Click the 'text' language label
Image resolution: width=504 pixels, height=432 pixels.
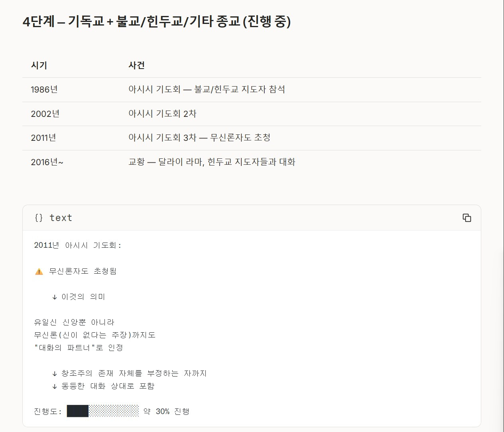61,218
